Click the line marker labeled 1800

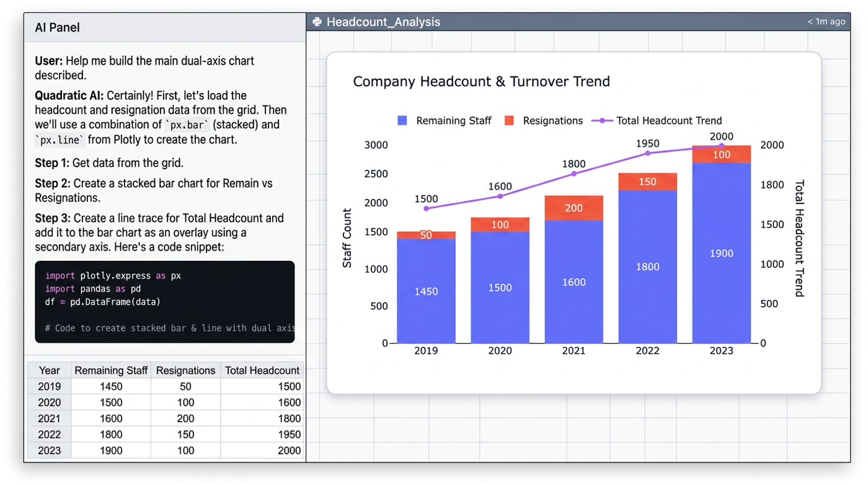pyautogui.click(x=573, y=174)
